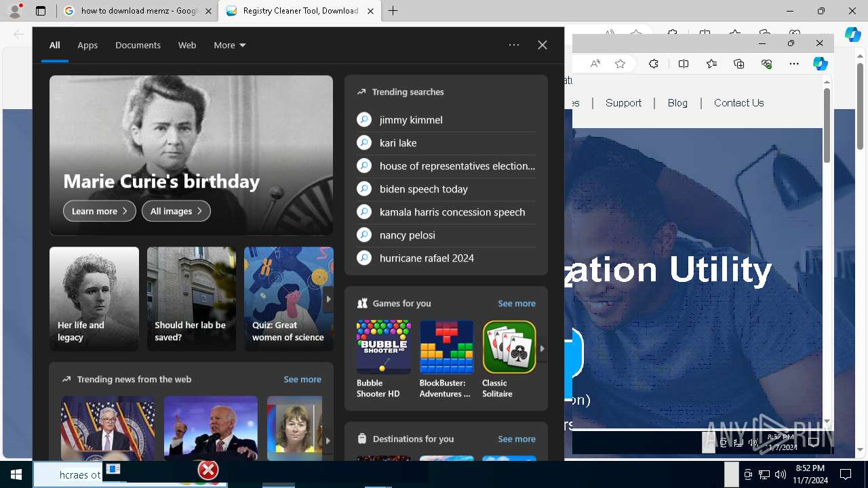Show more games with carousel arrow
868x488 pixels.
542,348
